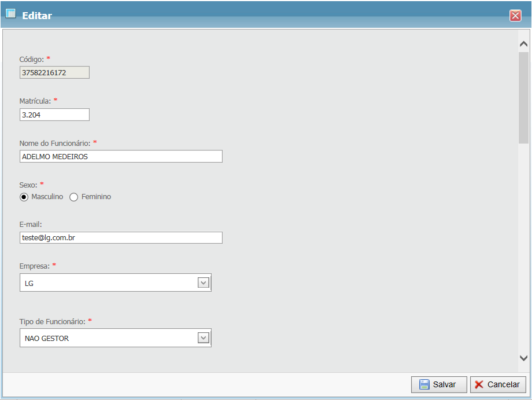Click the vertical scrollbar thumb

[x=523, y=97]
